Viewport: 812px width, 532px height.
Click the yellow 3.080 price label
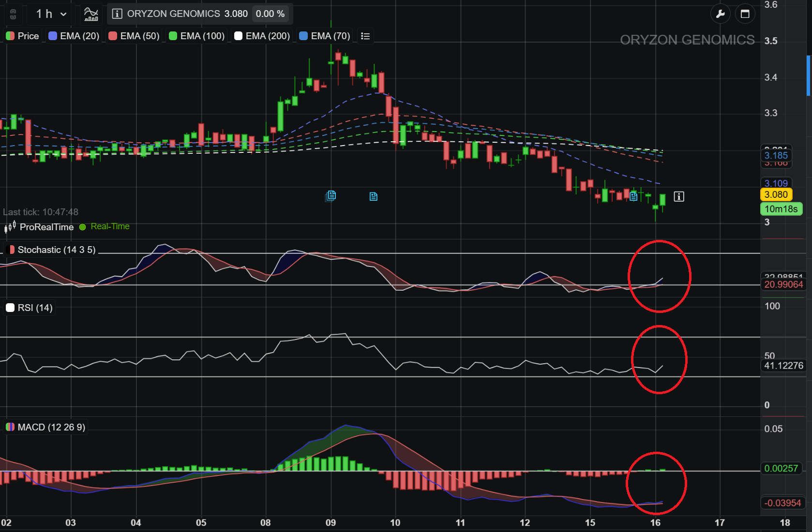[x=776, y=194]
